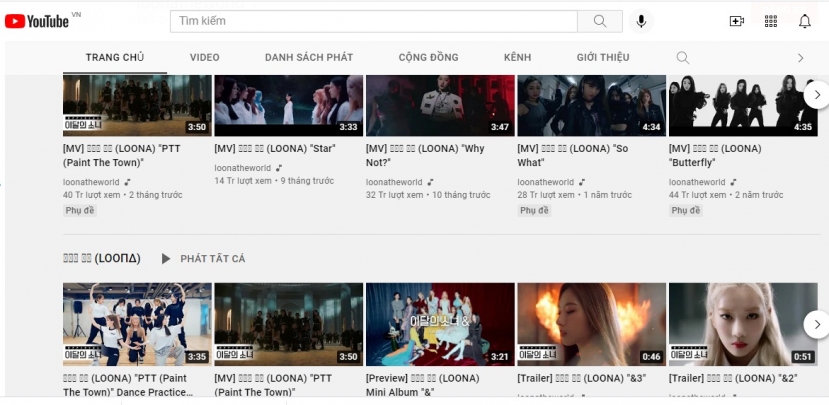
Task: Open [Trailer] LOONA "&2" title
Action: point(733,379)
